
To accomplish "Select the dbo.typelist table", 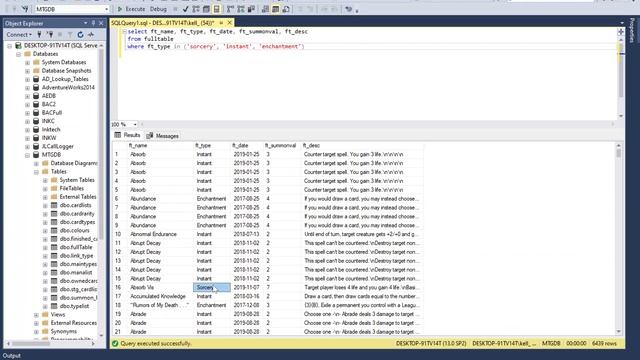I will tap(74, 306).
